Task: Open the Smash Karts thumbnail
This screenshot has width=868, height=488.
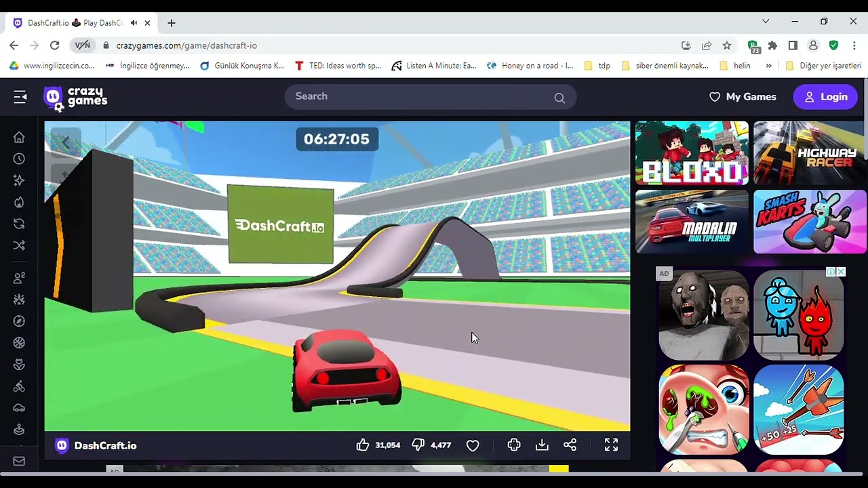Action: [x=810, y=222]
